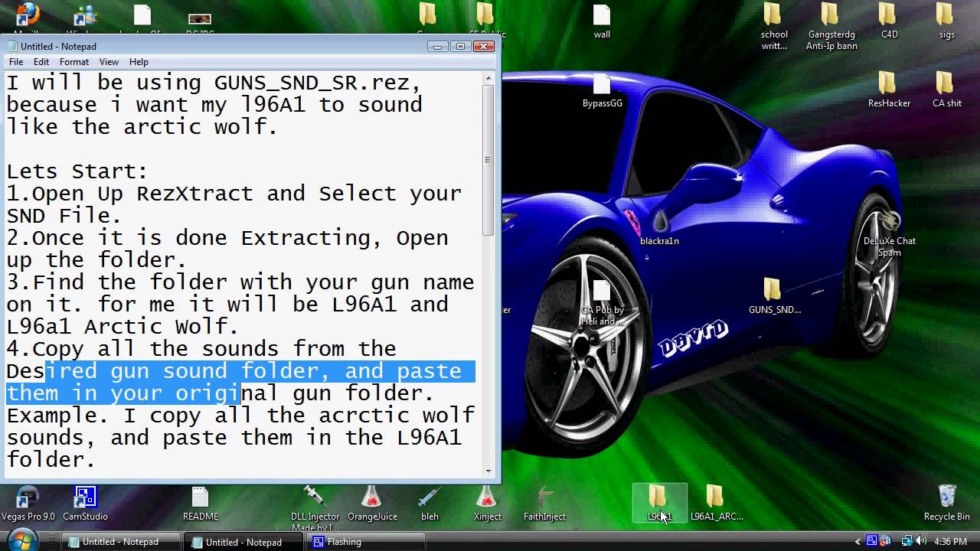Switch to first Untitled - Notepad taskbar button
This screenshot has width=980, height=551.
[x=121, y=542]
